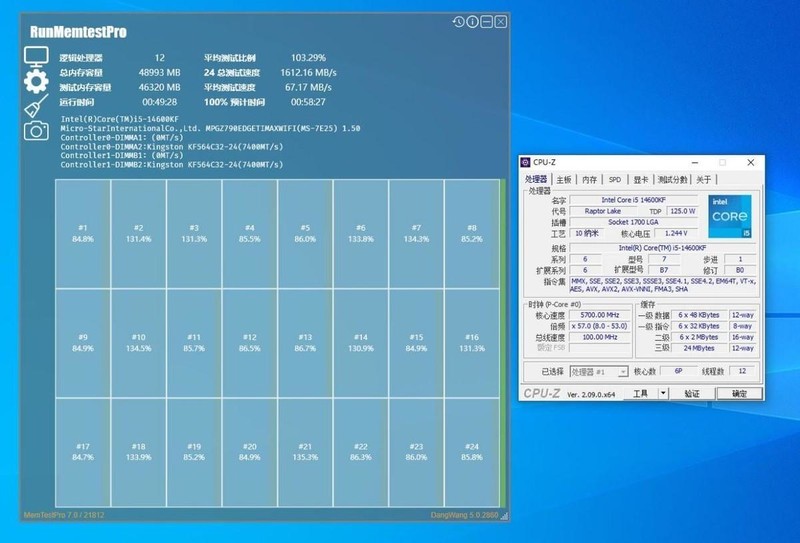Switch to the 处理器 tab in CPU-Z
The image size is (800, 543).
point(536,180)
